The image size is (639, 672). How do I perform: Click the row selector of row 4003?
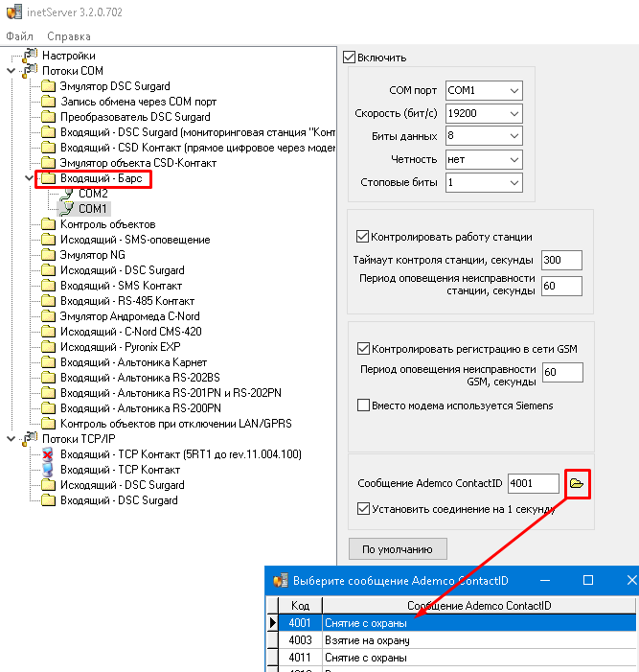(x=272, y=640)
